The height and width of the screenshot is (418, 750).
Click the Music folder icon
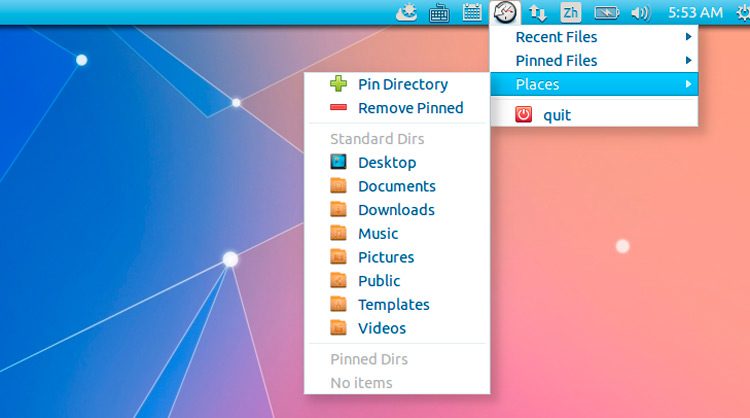click(x=339, y=233)
